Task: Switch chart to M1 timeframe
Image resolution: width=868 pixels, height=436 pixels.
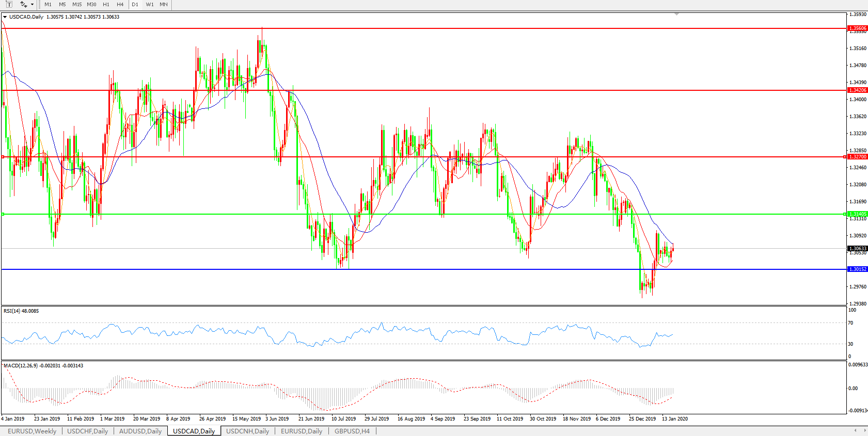Action: click(x=48, y=5)
